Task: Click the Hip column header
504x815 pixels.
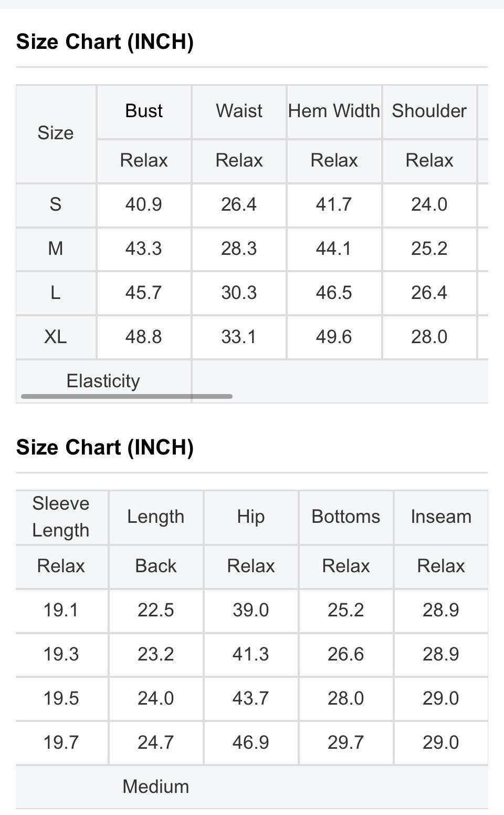Action: point(251,517)
